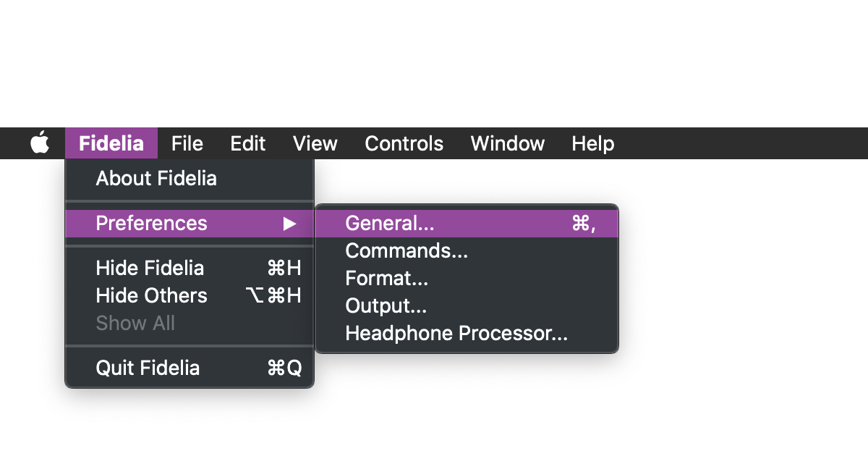Screen dimensions: 868x456
Task: Click the Preferences menu item label
Action: [x=151, y=224]
